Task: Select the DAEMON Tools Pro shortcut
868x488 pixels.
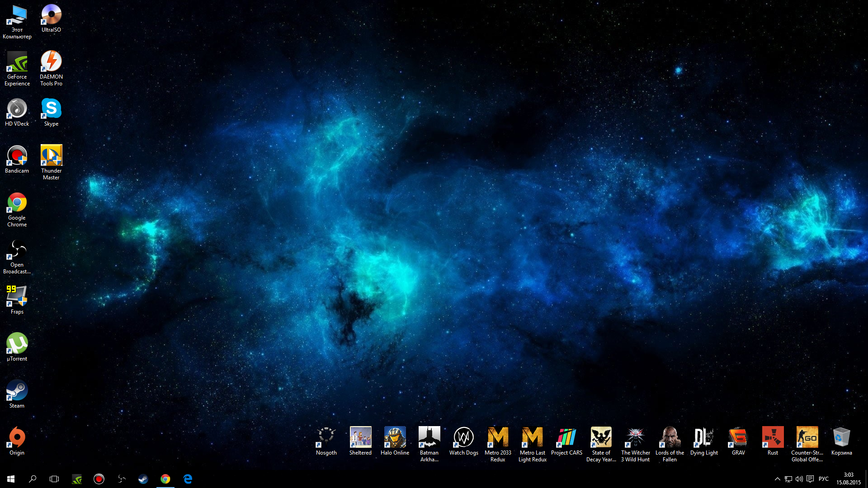Action: click(x=51, y=68)
